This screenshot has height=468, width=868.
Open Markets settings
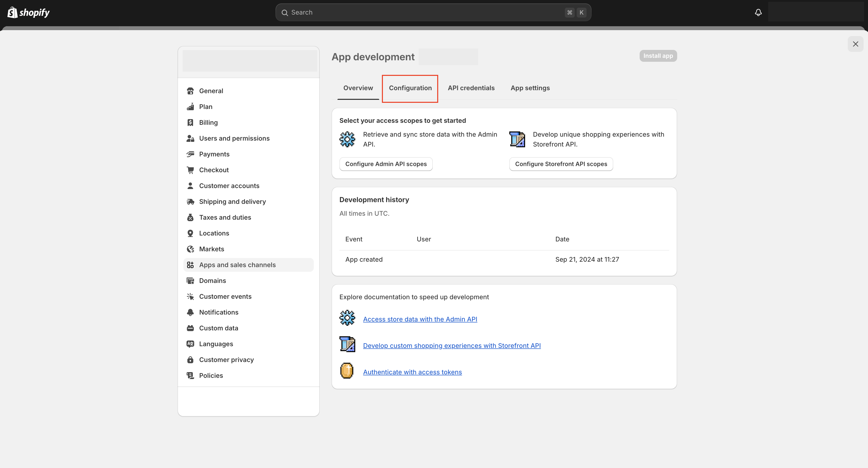(x=248, y=249)
